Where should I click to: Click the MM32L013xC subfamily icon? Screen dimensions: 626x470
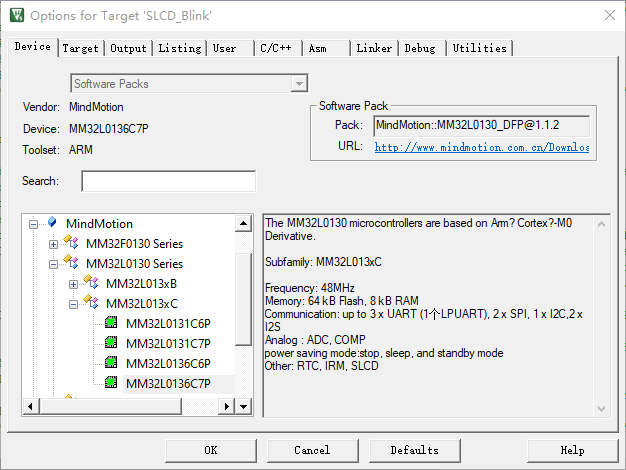coord(92,303)
